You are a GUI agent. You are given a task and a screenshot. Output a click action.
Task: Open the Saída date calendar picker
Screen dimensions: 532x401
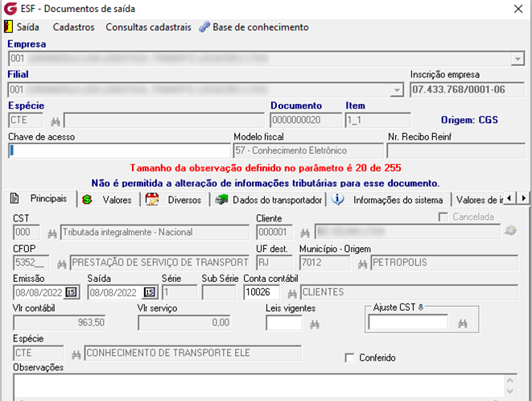pos(149,292)
